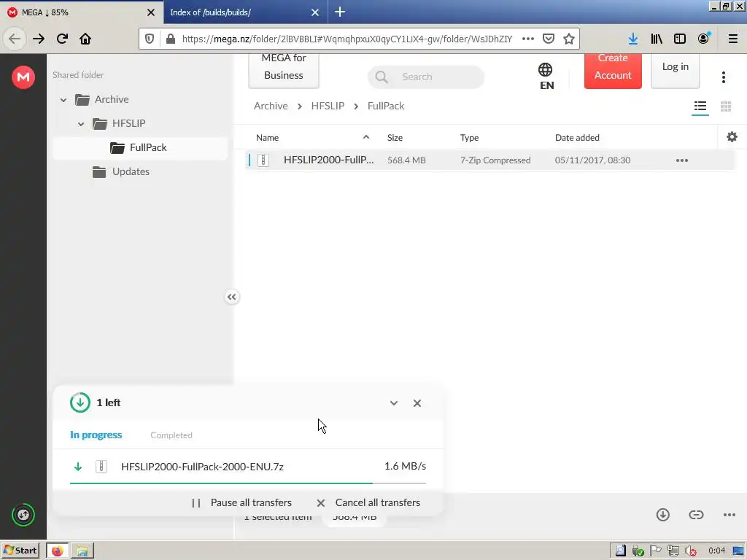Sort the file list by Type
This screenshot has width=747, height=560.
point(469,138)
